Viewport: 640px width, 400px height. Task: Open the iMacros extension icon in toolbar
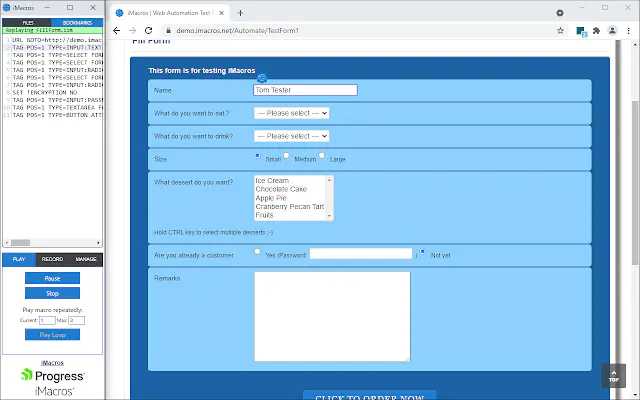pyautogui.click(x=580, y=31)
